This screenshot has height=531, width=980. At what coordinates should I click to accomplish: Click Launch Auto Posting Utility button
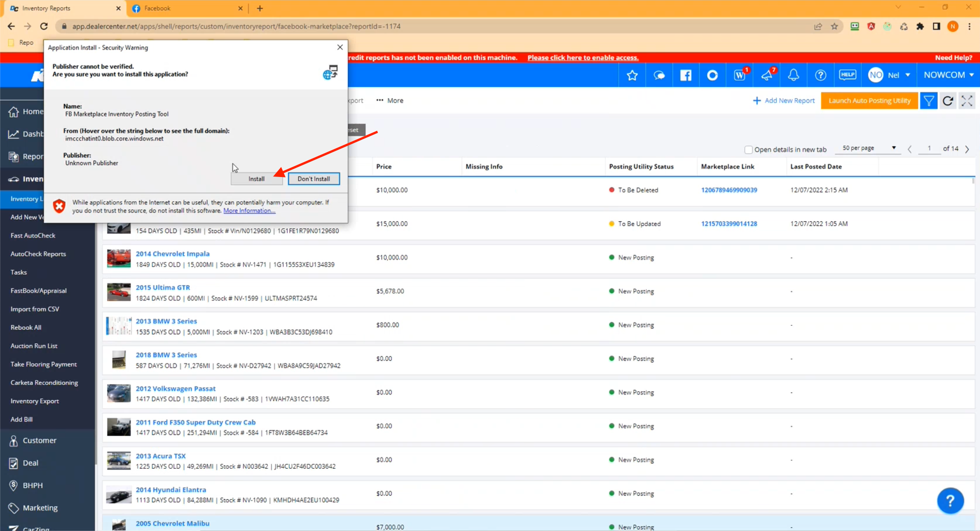coord(869,101)
